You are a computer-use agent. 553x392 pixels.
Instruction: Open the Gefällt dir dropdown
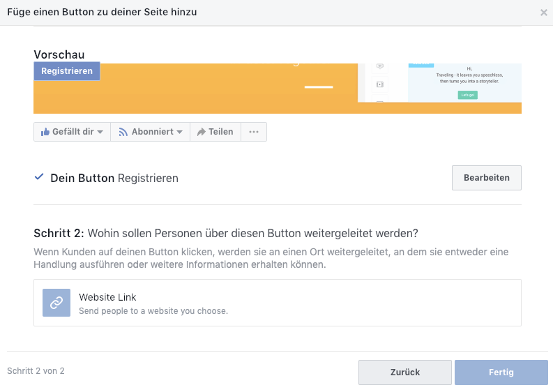(72, 132)
